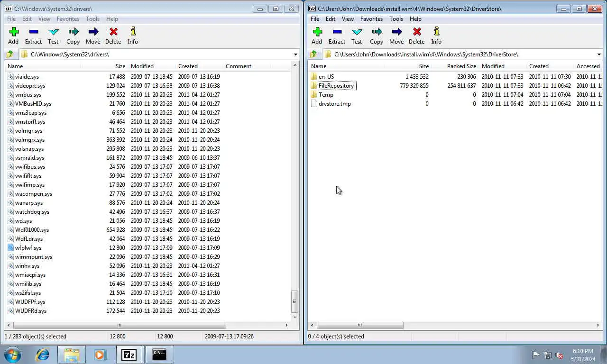The height and width of the screenshot is (364, 607).
Task: Open address dropdown in DriverStore window
Action: 599,55
